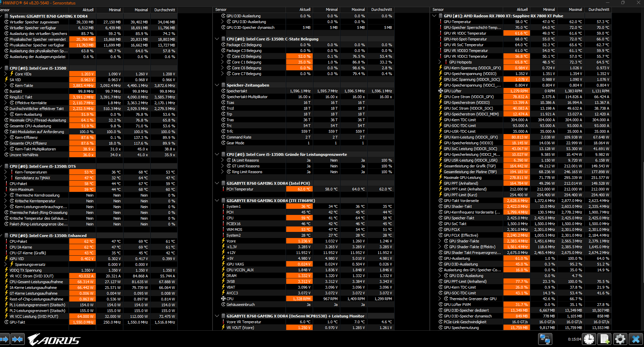Select the Physikalischer Speicher verwendet row

tap(89, 39)
